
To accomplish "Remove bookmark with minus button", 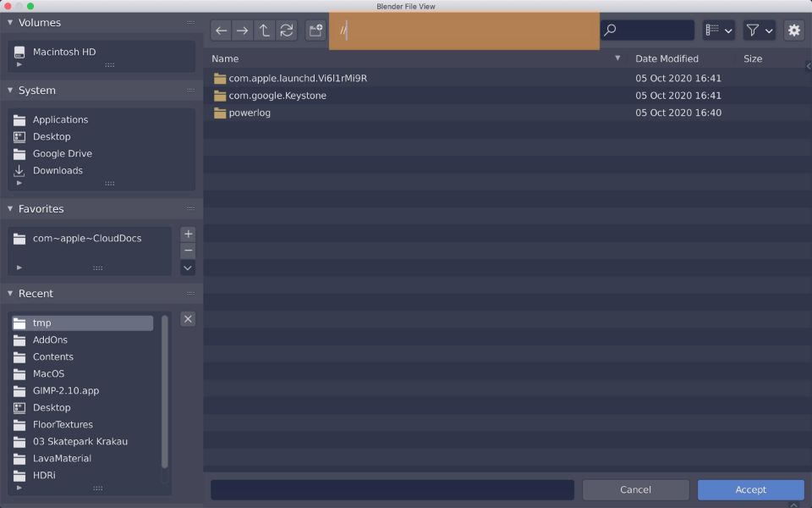I will click(x=188, y=251).
